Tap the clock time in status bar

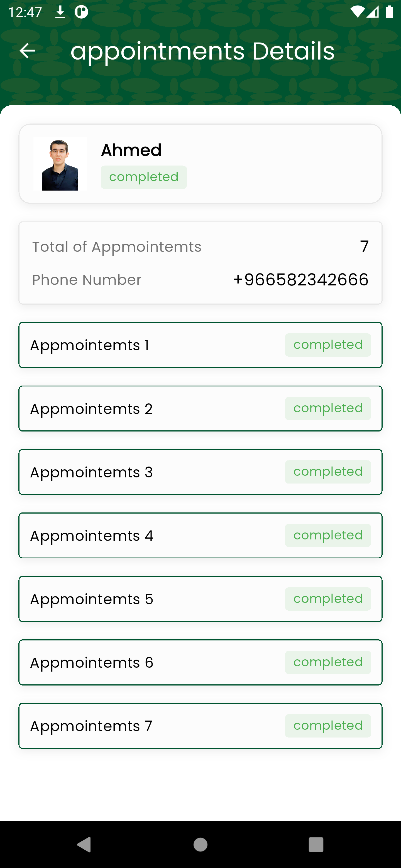(25, 13)
